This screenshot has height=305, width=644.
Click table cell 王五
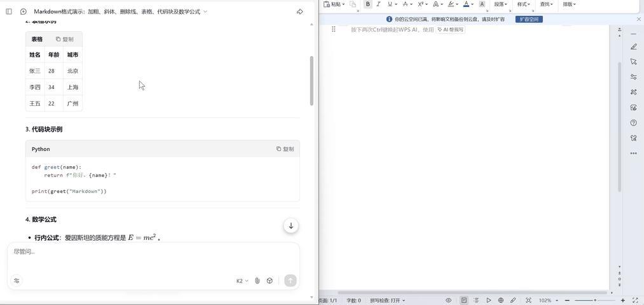click(35, 103)
